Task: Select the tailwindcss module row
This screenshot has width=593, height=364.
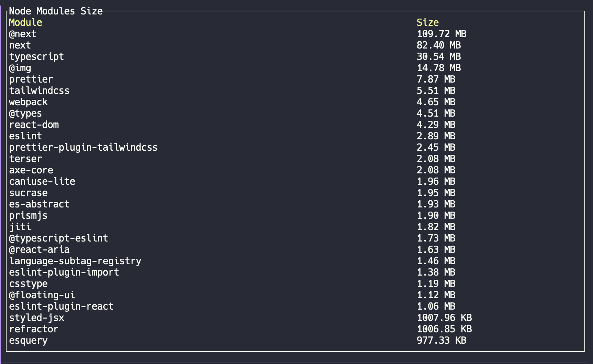Action: click(x=295, y=91)
